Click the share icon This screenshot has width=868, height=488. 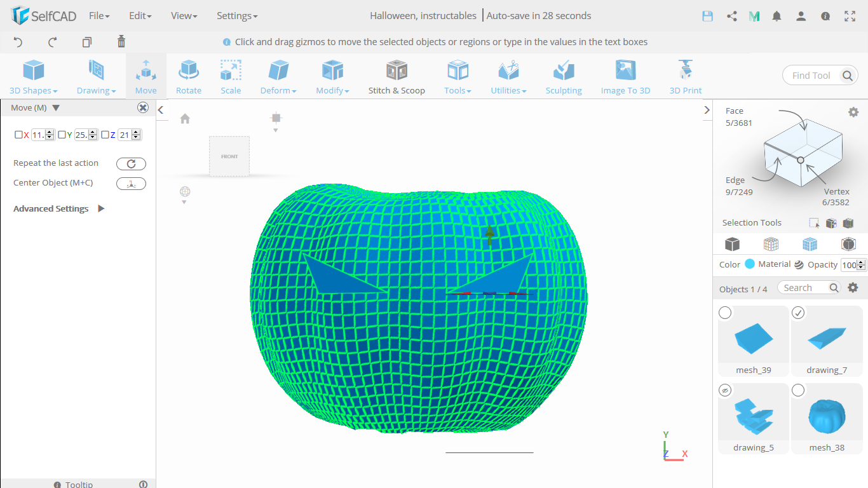(731, 16)
